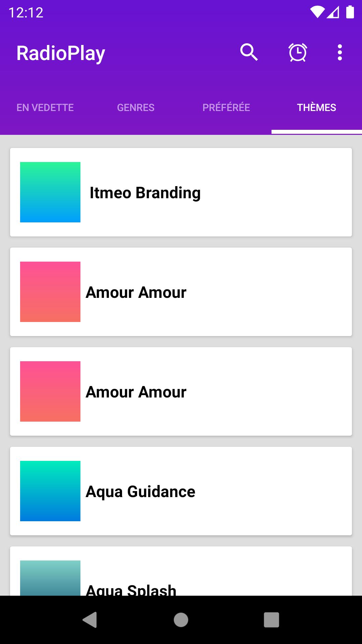The width and height of the screenshot is (362, 644).
Task: Switch to the EN VEDETTE tab
Action: point(45,107)
